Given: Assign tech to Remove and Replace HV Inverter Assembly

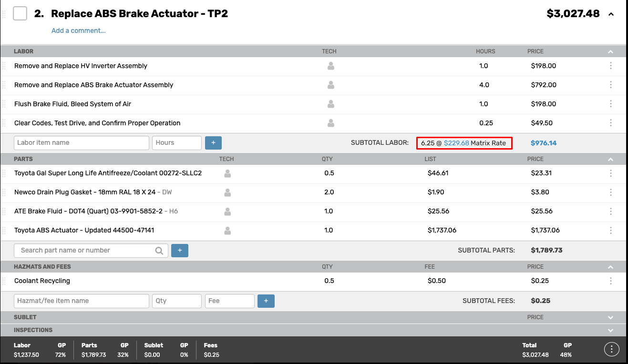Looking at the screenshot, I should [x=331, y=66].
